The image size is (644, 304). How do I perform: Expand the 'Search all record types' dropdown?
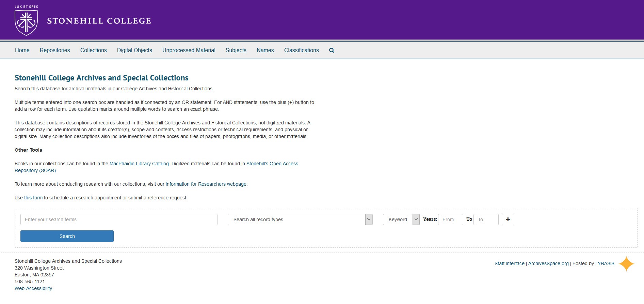[x=300, y=219]
